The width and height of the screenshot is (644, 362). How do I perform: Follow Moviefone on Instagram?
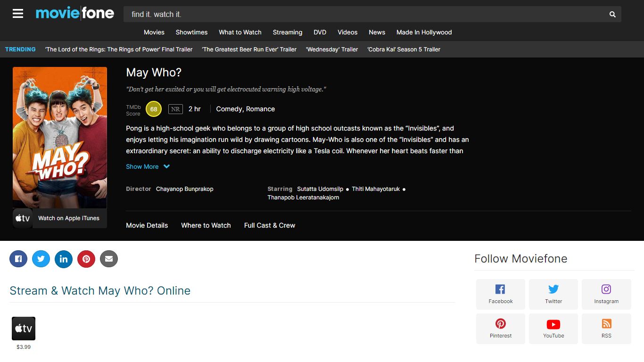point(606,294)
